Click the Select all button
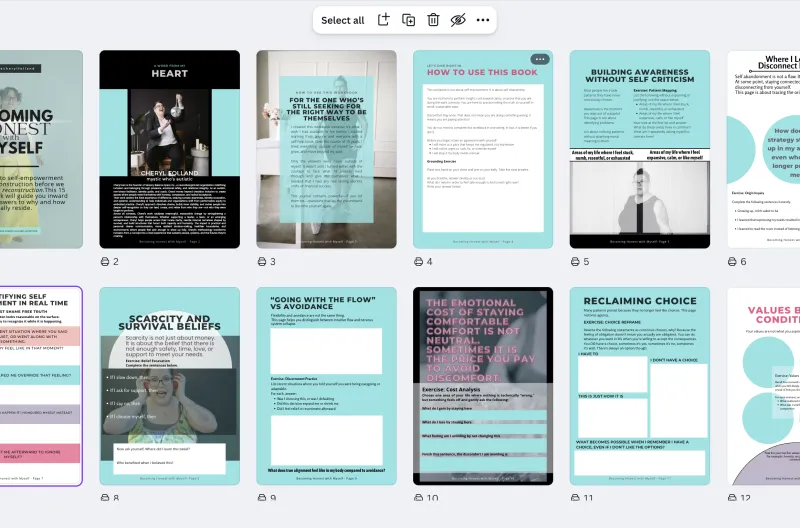Image resolution: width=800 pixels, height=528 pixels. [342, 20]
